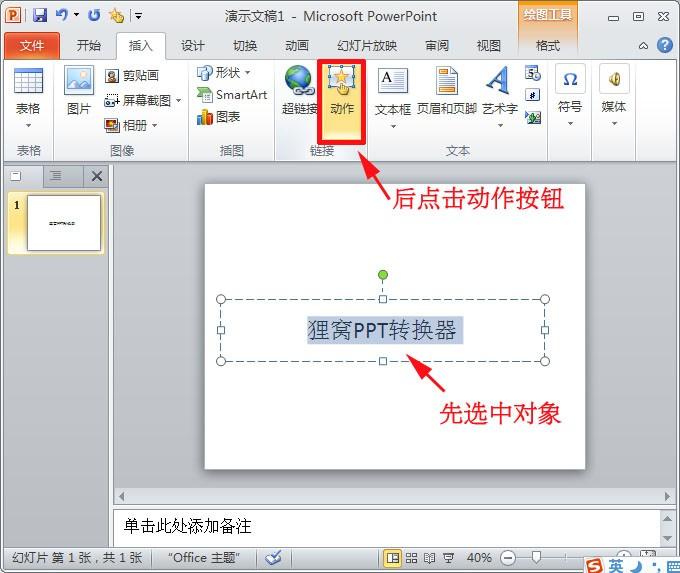Click the zoom out minus button
The height and width of the screenshot is (573, 680).
507,558
